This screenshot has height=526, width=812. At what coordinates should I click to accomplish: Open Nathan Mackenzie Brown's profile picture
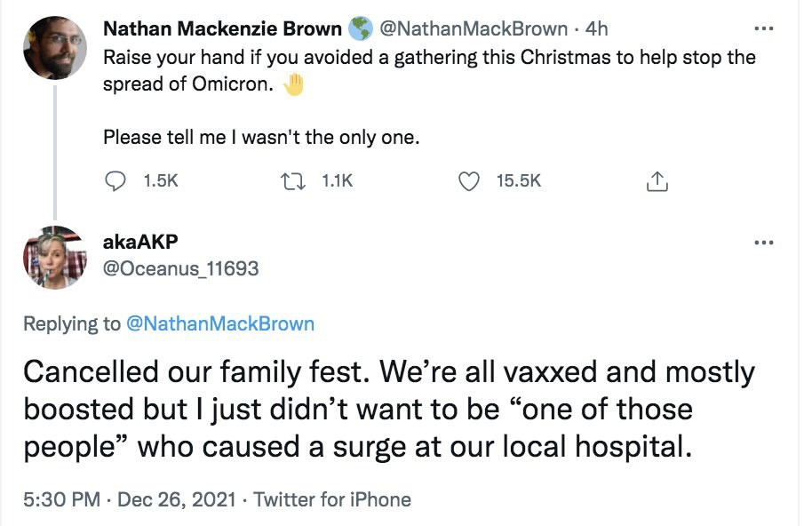54,46
